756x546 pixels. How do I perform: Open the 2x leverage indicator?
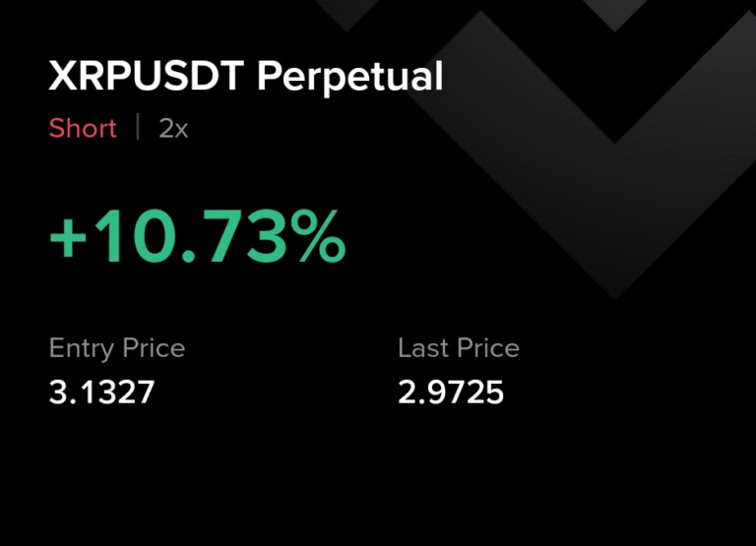pos(173,128)
